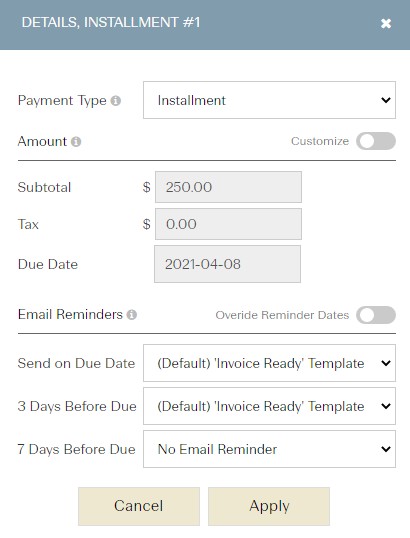Click the Due Date field
Image resolution: width=410 pixels, height=538 pixels.
pyautogui.click(x=227, y=264)
